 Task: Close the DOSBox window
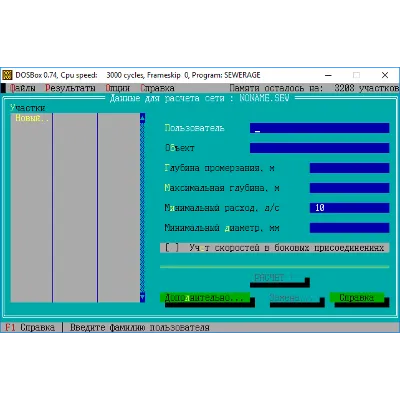click(x=385, y=75)
